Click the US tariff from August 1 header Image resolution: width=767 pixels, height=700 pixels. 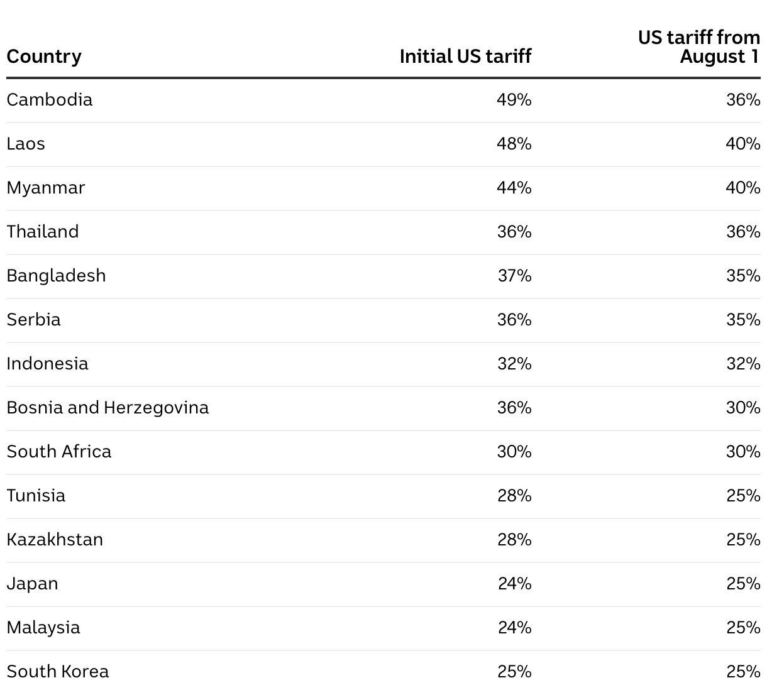click(x=699, y=47)
